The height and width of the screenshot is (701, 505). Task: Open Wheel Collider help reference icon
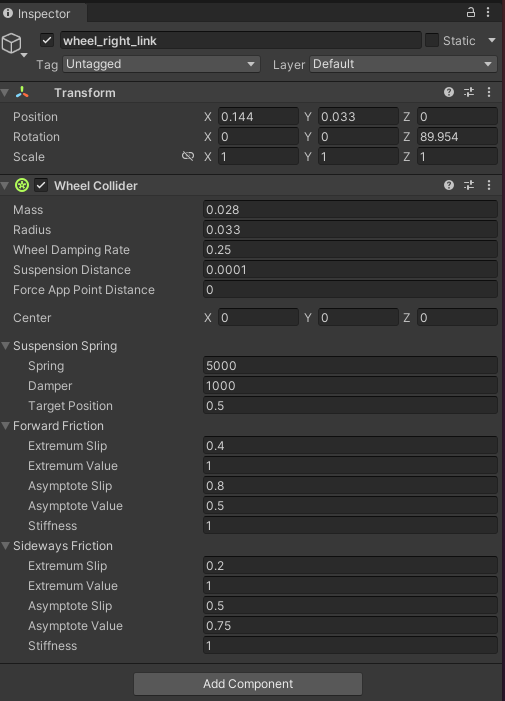tap(449, 185)
